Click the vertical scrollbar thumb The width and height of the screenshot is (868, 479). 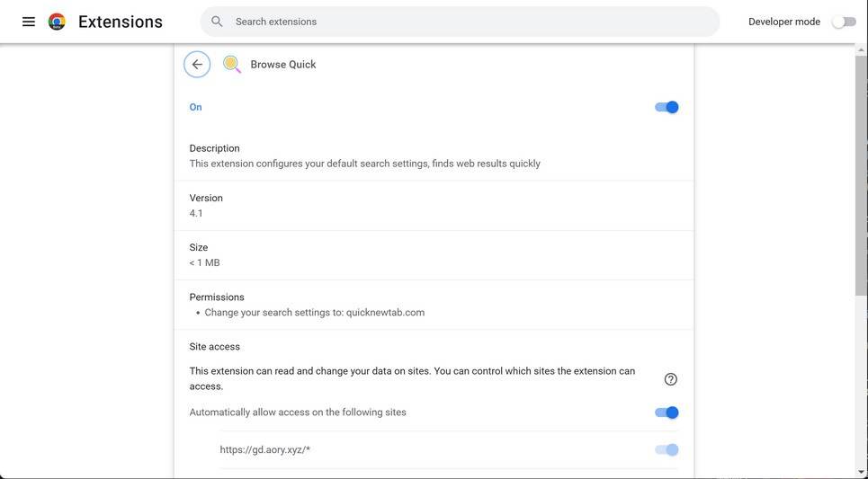point(861,171)
